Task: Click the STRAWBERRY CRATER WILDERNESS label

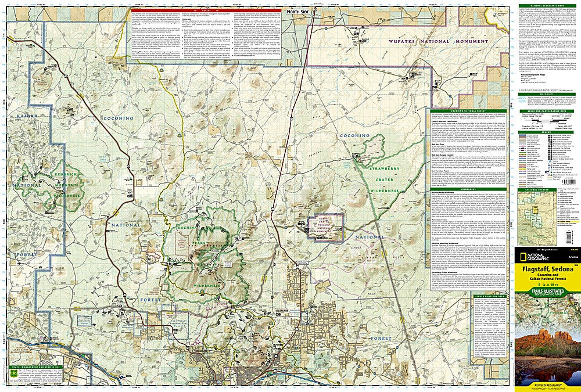Action: (x=385, y=179)
